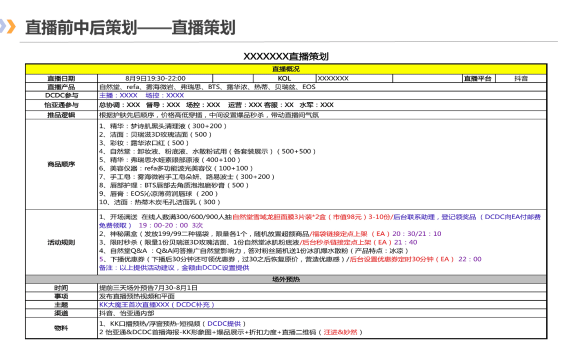570x360 pixels.
Task: Select the gray 场外预热 section header
Action: [286, 279]
